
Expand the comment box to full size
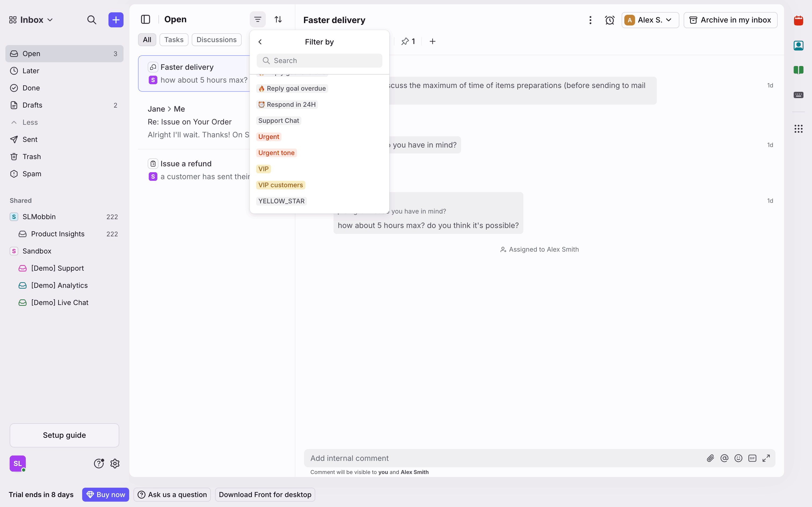point(766,458)
